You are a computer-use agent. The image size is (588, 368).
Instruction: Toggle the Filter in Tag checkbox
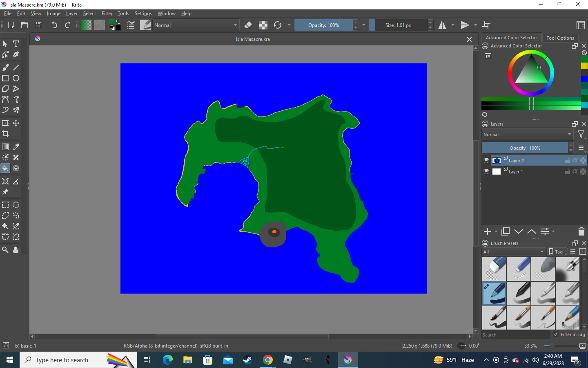556,334
